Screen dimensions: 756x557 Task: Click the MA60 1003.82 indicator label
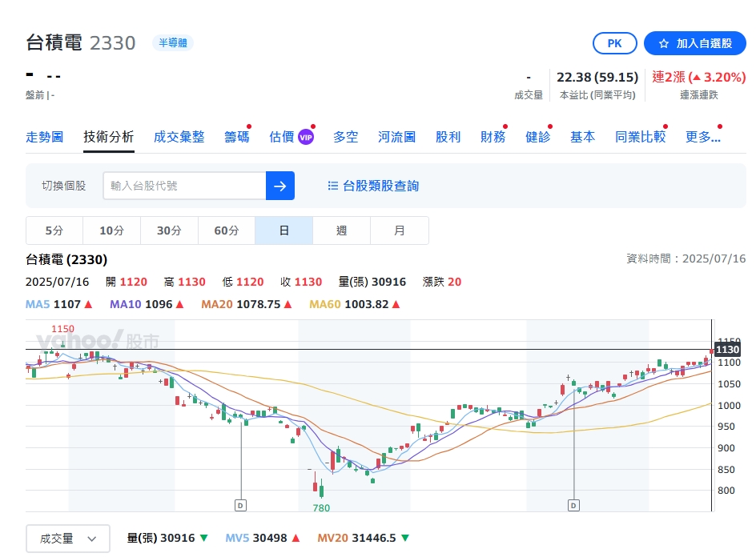(354, 304)
